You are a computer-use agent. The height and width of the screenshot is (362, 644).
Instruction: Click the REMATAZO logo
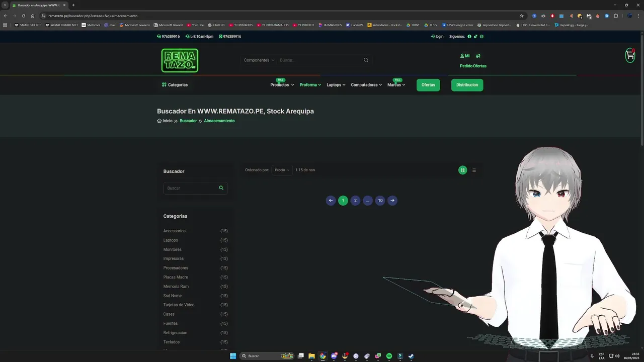[x=180, y=60]
